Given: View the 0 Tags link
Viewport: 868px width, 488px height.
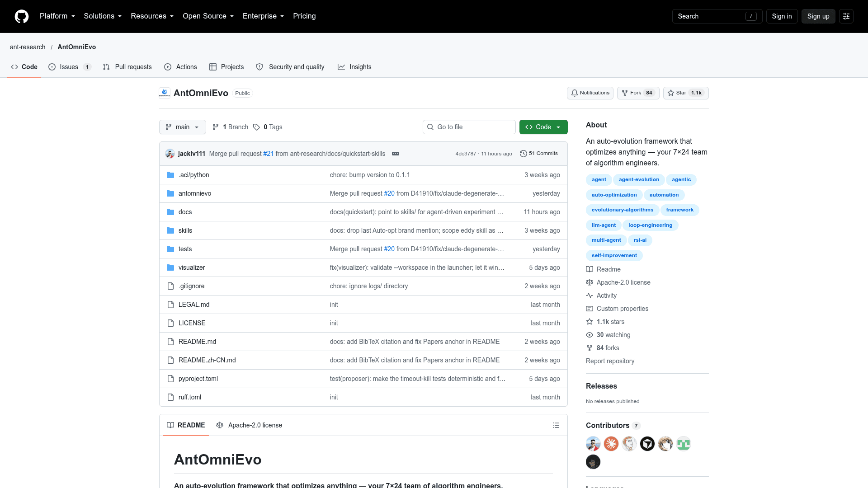Looking at the screenshot, I should [x=268, y=127].
